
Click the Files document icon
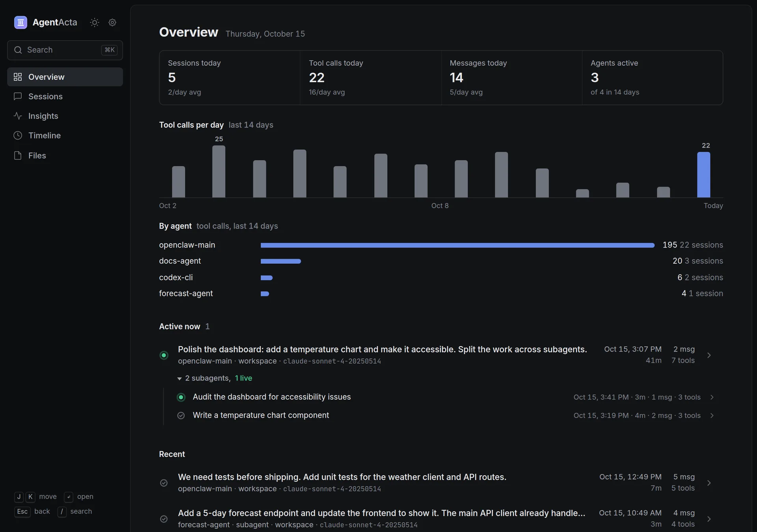click(18, 156)
